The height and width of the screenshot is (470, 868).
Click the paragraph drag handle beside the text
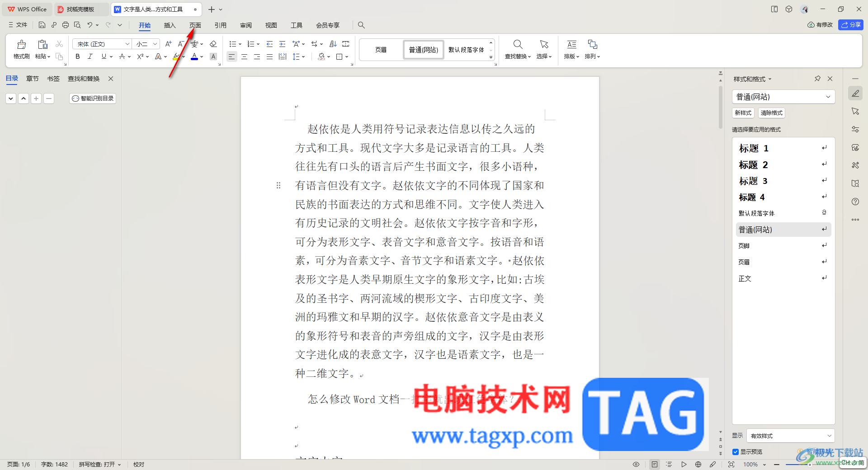coord(278,185)
